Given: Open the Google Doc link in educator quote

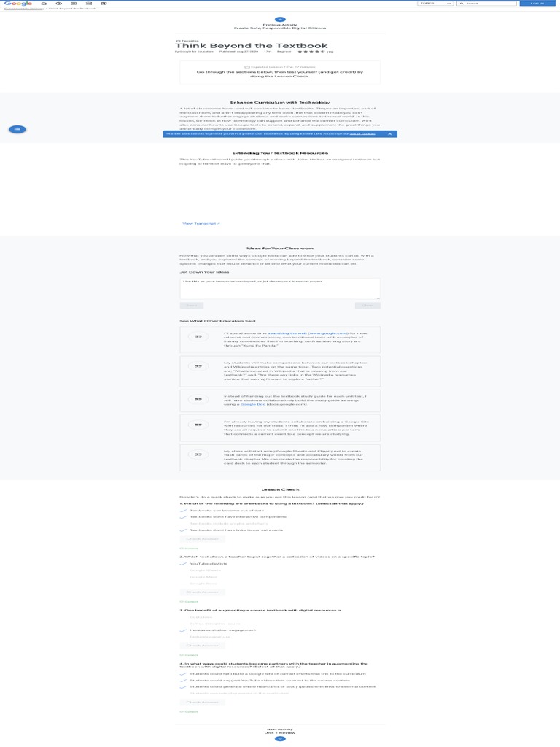Looking at the screenshot, I should pyautogui.click(x=253, y=404).
